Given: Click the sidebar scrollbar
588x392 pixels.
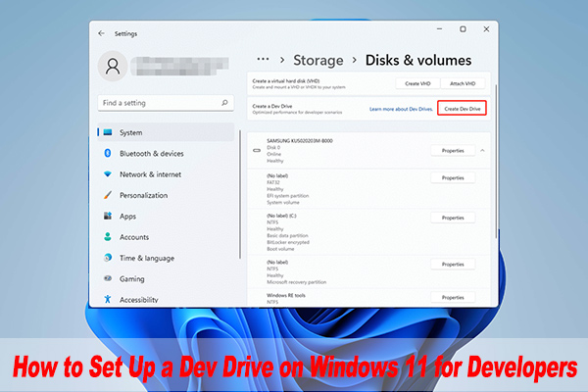Looking at the screenshot, I should pyautogui.click(x=240, y=194).
